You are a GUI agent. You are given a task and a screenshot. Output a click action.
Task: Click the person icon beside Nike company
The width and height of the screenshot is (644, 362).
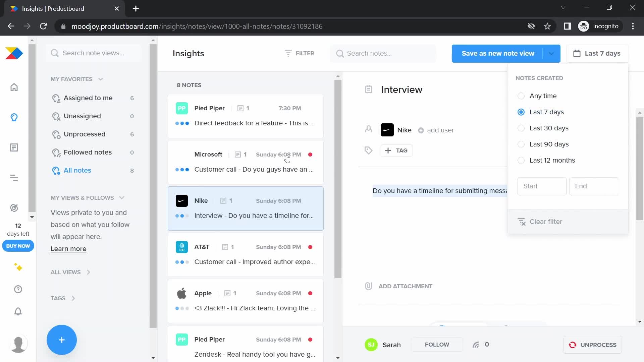click(369, 129)
